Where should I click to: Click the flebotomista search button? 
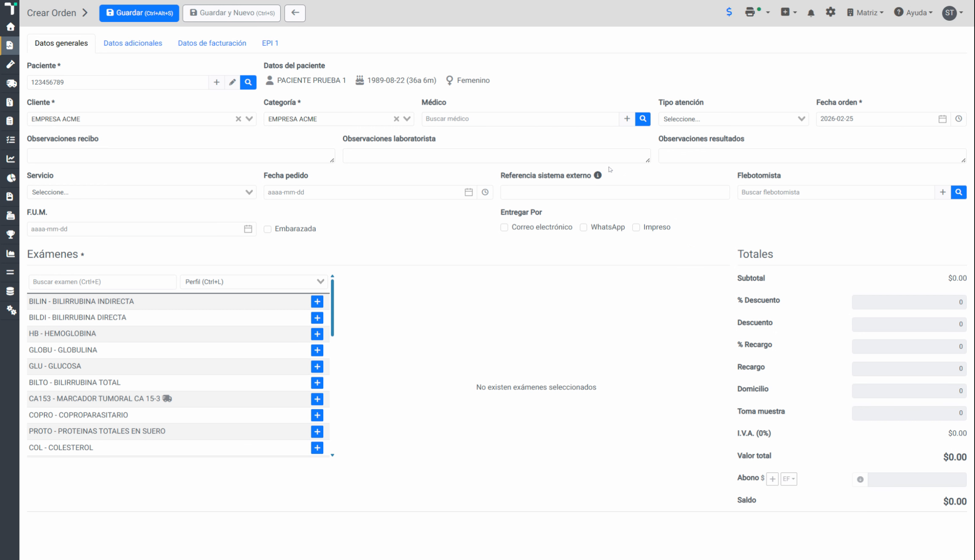coord(958,192)
